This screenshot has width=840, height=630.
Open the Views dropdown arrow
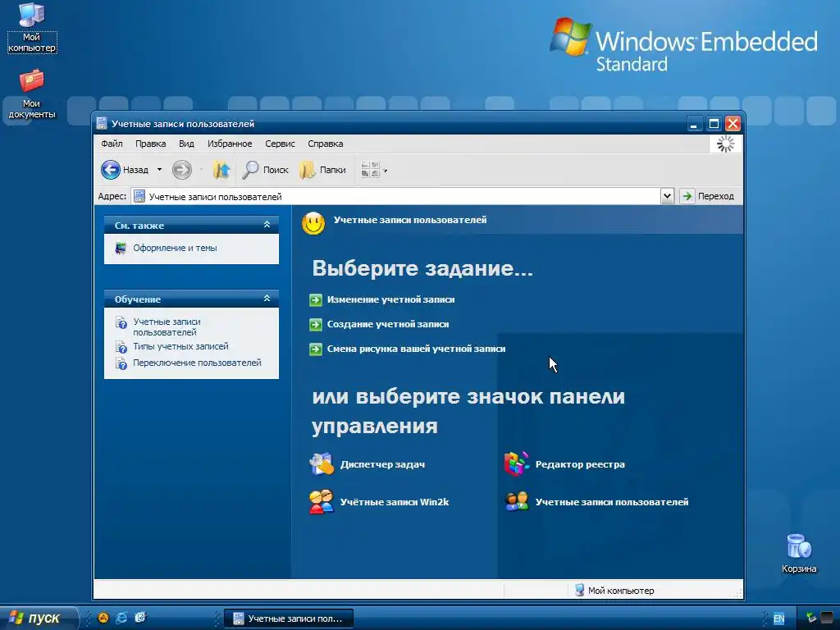point(386,171)
